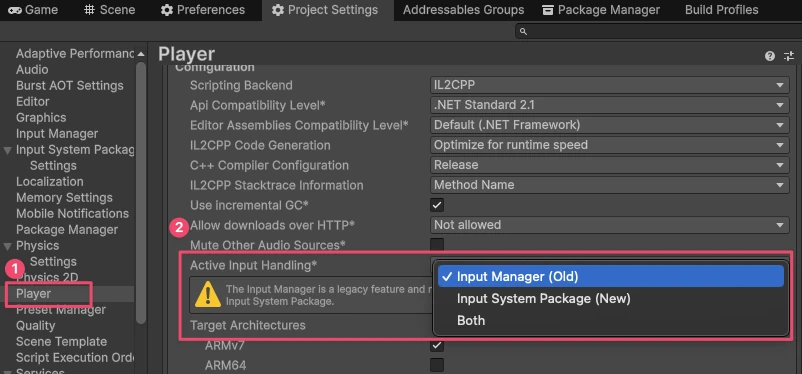Viewport: 802px width, 374px height.
Task: Click the search magnifier icon
Action: pyautogui.click(x=523, y=32)
